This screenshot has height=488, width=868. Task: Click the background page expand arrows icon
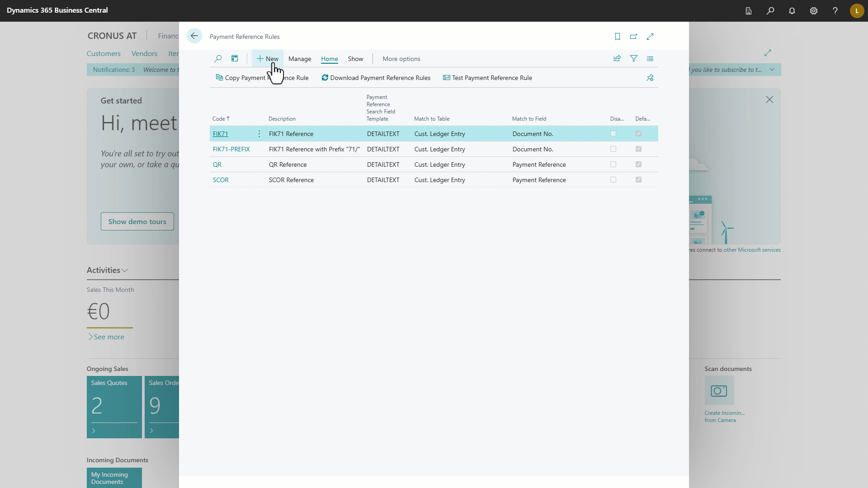[x=768, y=53]
